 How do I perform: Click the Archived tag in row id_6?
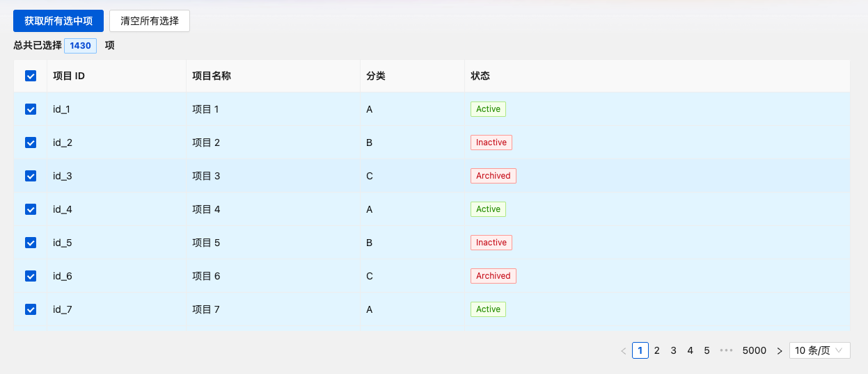pos(494,276)
